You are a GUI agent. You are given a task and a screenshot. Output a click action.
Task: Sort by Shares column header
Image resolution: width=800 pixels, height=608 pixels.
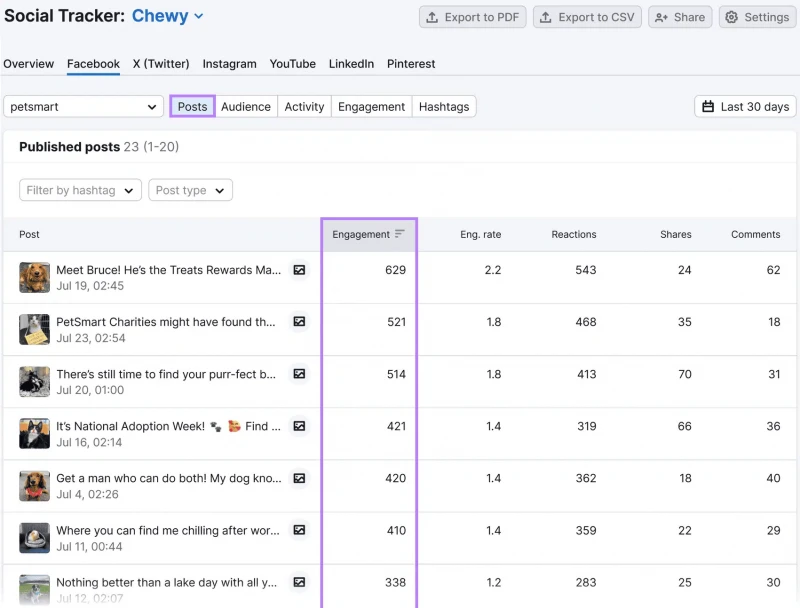pos(676,234)
